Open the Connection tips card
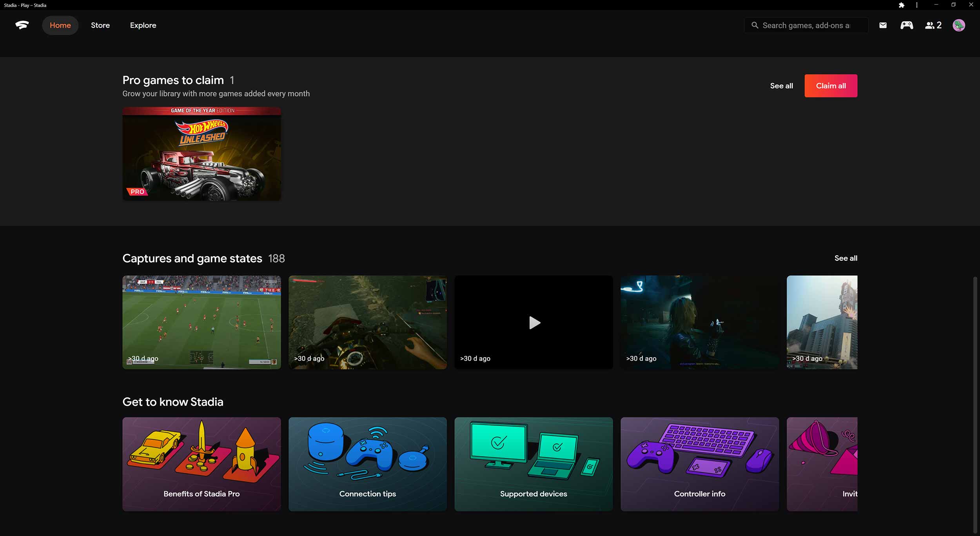This screenshot has height=536, width=980. 367,464
